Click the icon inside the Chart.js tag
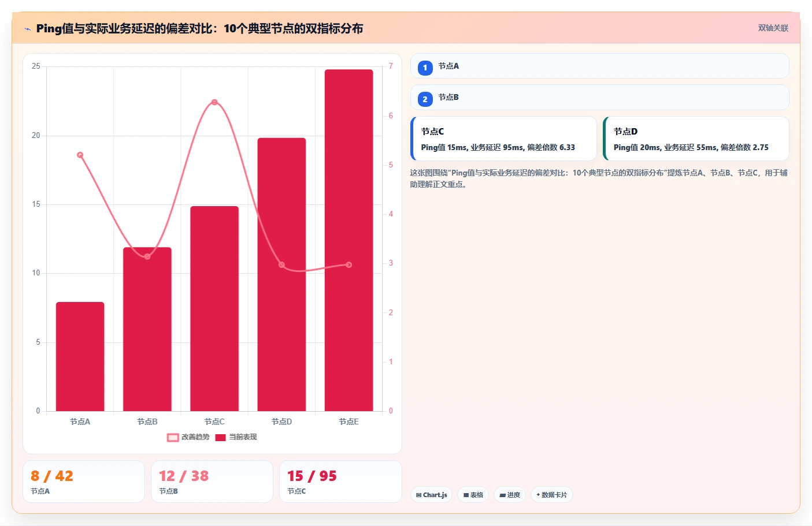The height and width of the screenshot is (526, 812). pos(419,495)
